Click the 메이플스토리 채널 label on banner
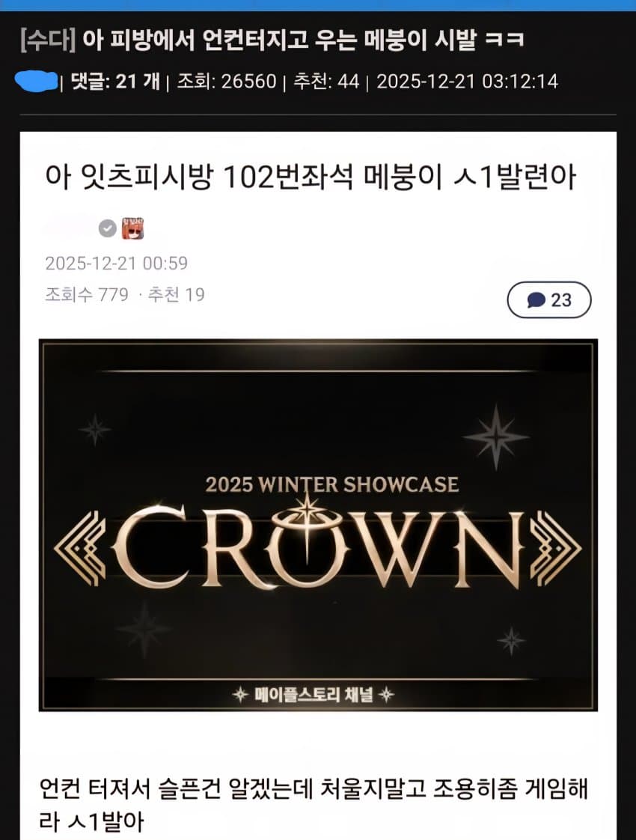The height and width of the screenshot is (840, 636). [314, 695]
